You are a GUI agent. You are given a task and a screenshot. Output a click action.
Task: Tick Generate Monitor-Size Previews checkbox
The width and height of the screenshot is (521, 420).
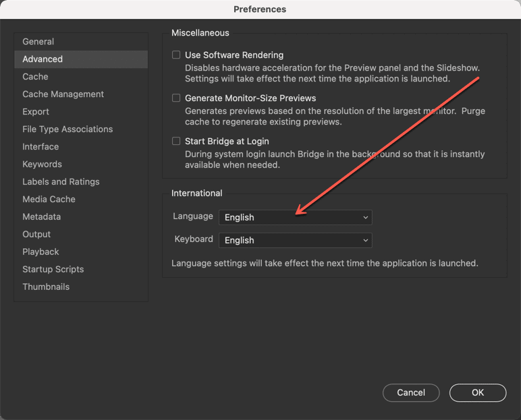coord(176,98)
